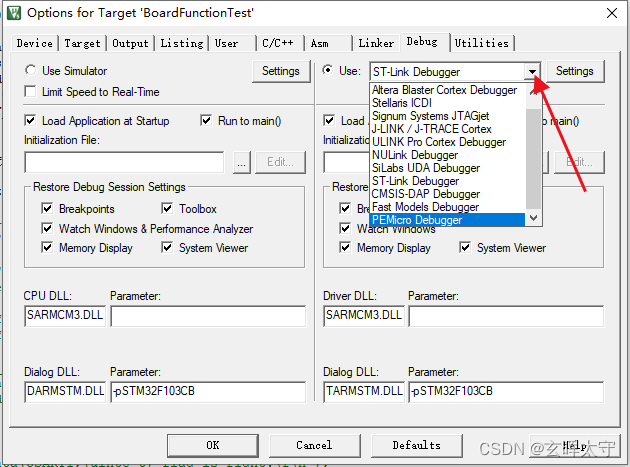Image resolution: width=630 pixels, height=467 pixels.
Task: Click the CPU DLL field SARMCM3.DLL
Action: pos(65,315)
